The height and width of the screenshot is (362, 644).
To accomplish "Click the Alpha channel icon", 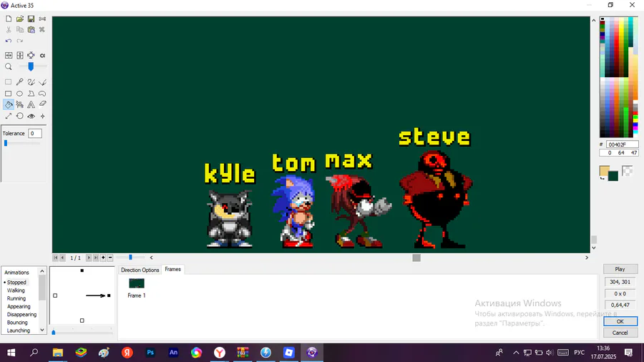I will [x=42, y=55].
